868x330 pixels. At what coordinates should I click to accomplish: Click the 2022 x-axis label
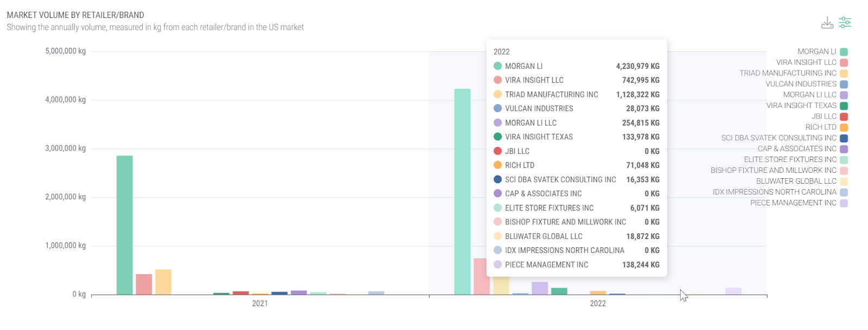[x=598, y=304]
